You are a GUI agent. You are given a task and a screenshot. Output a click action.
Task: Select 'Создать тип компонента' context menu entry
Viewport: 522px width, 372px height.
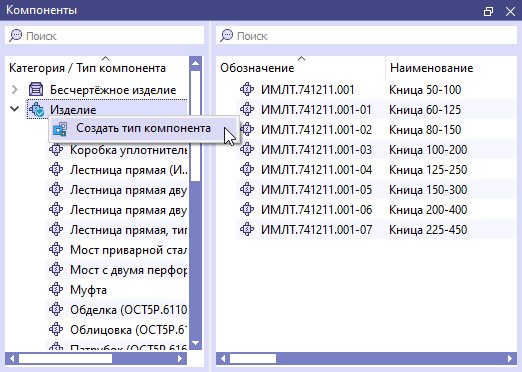144,129
